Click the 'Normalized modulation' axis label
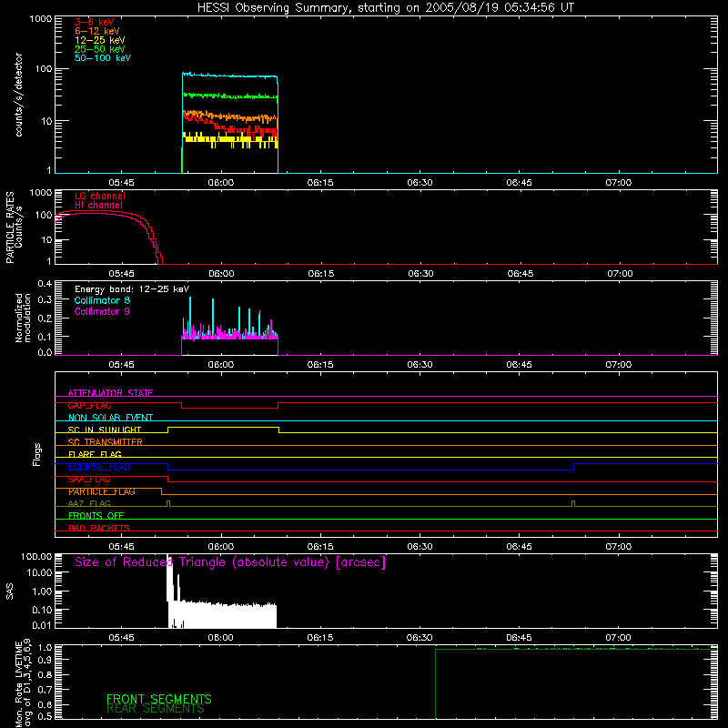The height and width of the screenshot is (728, 728). click(x=23, y=318)
